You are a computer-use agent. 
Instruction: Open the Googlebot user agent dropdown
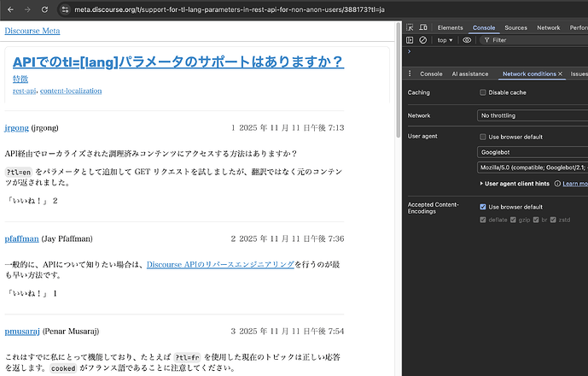pos(533,152)
